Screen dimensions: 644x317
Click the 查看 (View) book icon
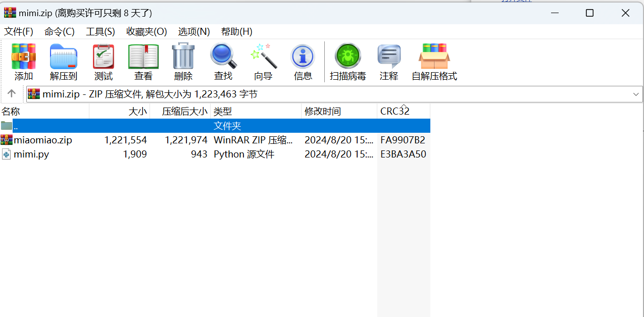click(143, 56)
